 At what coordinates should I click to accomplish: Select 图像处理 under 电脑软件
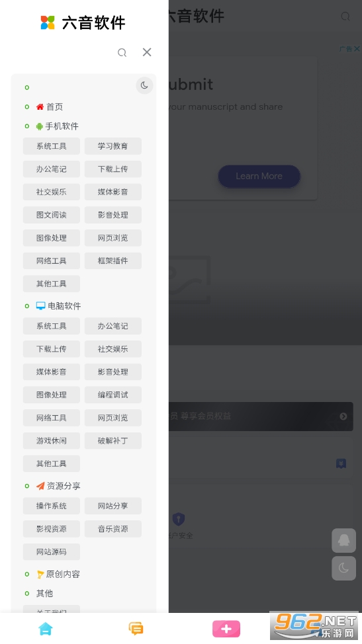coord(52,395)
